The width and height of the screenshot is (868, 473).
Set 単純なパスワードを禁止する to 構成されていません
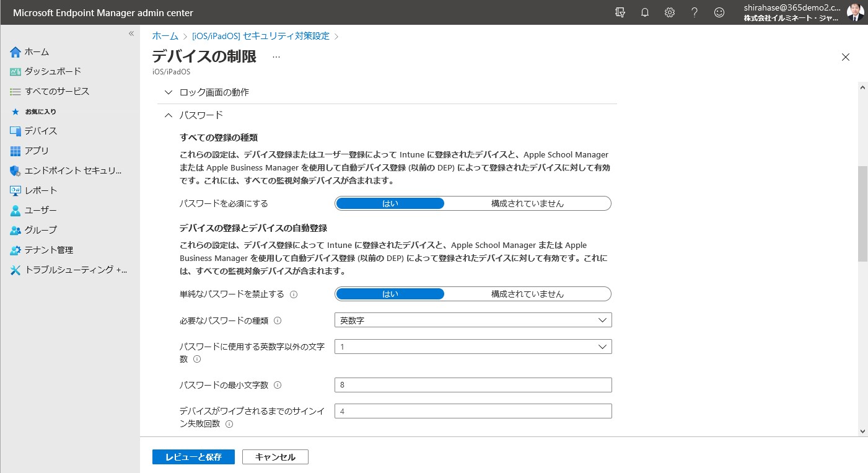527,294
